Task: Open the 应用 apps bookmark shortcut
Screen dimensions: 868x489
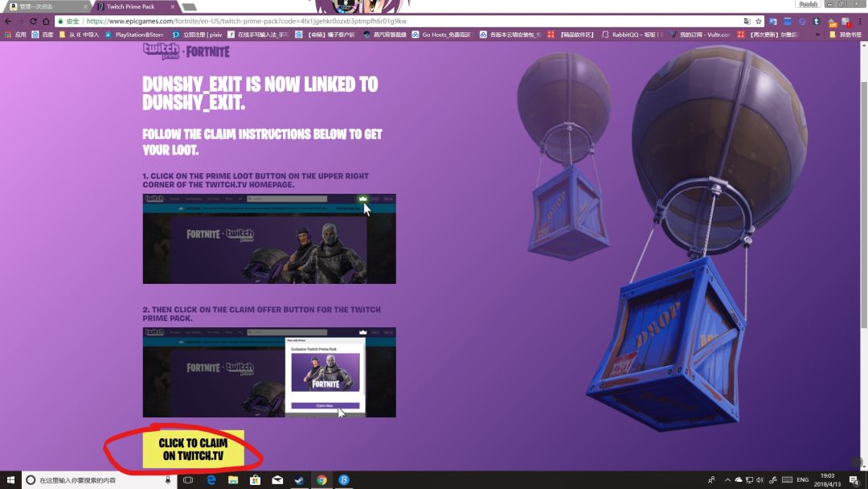Action: point(15,35)
